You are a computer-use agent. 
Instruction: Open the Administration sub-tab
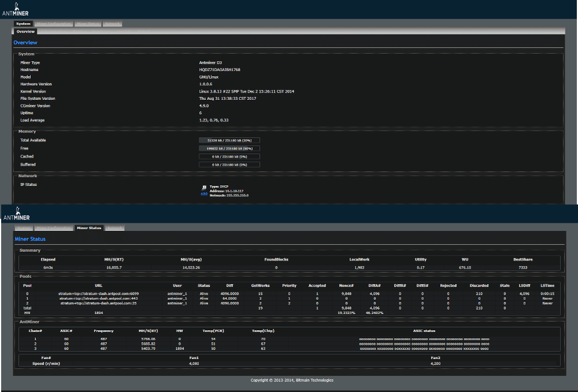53,32
